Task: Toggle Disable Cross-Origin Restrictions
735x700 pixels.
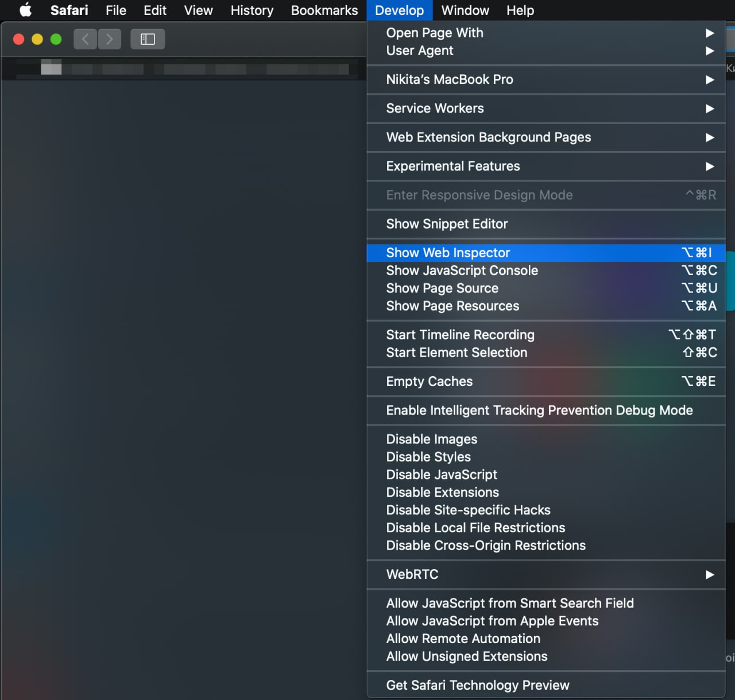Action: pyautogui.click(x=546, y=546)
